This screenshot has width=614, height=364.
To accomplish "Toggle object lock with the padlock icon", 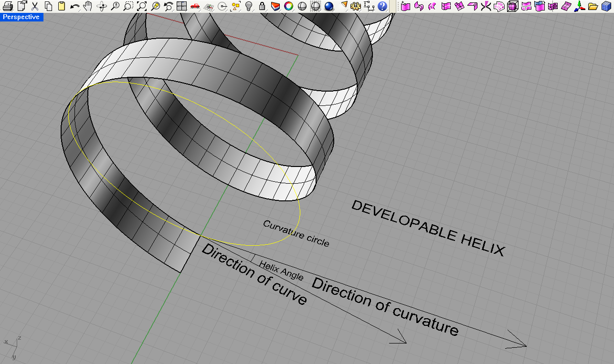I will pyautogui.click(x=262, y=6).
